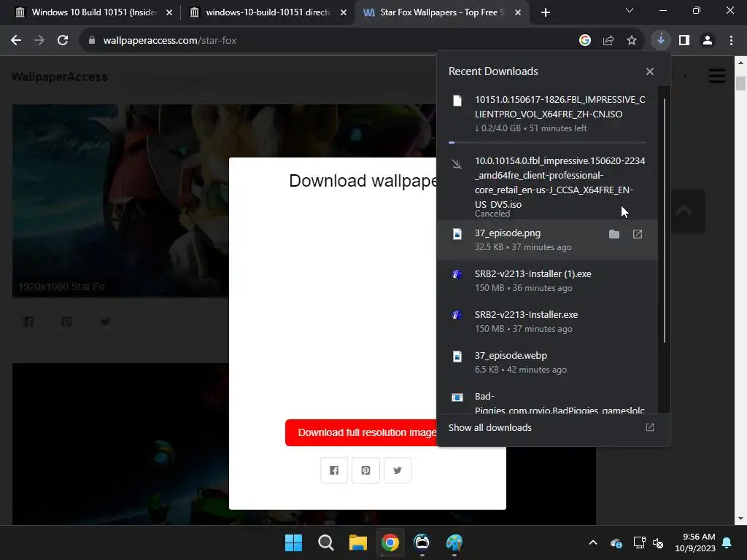
Task: Show 37_episode.png in folder
Action: [614, 234]
